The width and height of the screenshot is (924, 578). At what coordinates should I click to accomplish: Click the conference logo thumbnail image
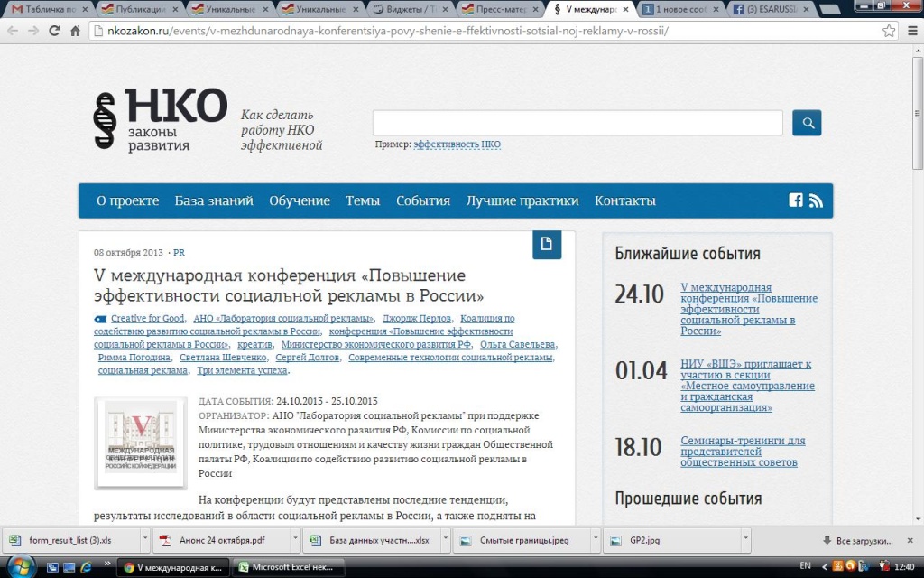point(141,443)
